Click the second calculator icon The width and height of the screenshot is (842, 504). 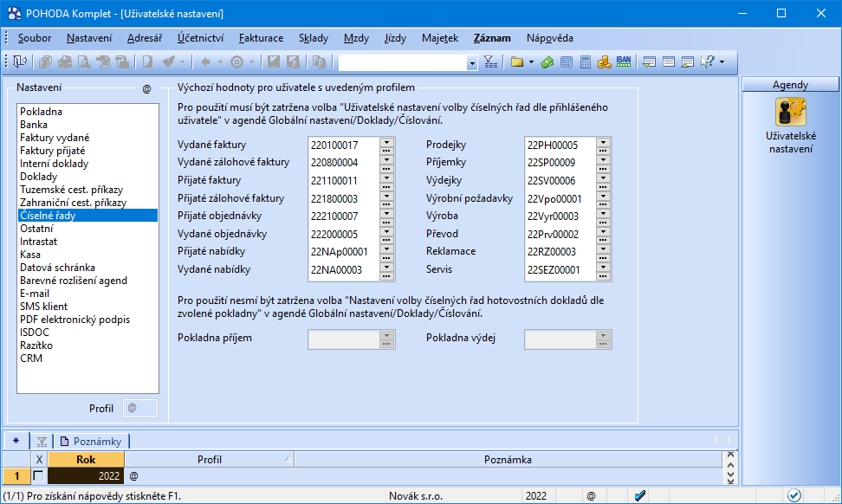click(x=586, y=62)
